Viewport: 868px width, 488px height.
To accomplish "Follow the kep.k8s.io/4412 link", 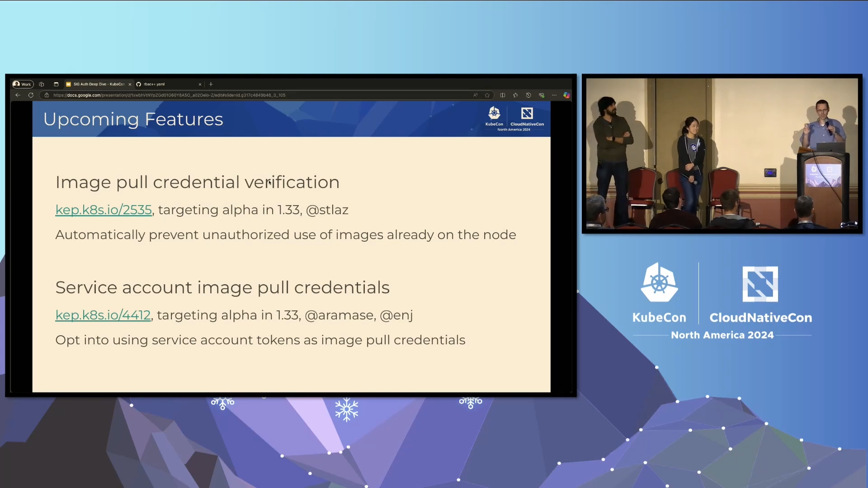I will pyautogui.click(x=103, y=315).
